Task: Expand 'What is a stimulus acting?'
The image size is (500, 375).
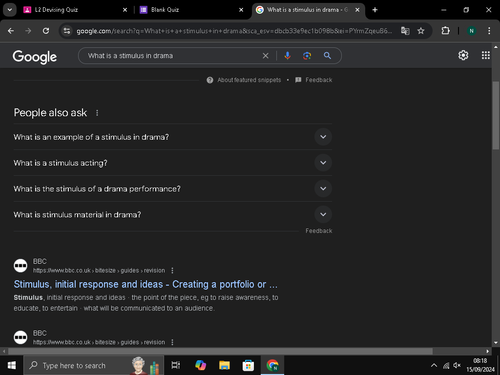Action: tap(173, 163)
